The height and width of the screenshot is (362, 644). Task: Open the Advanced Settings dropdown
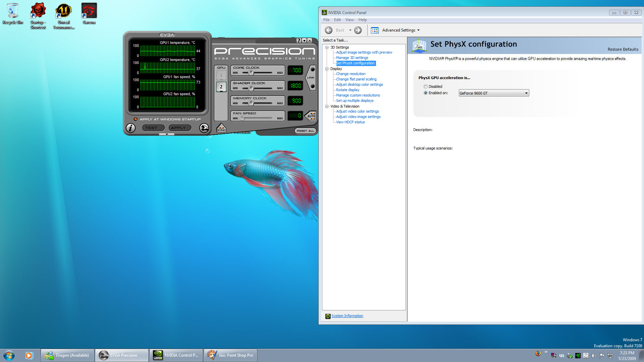coord(401,30)
